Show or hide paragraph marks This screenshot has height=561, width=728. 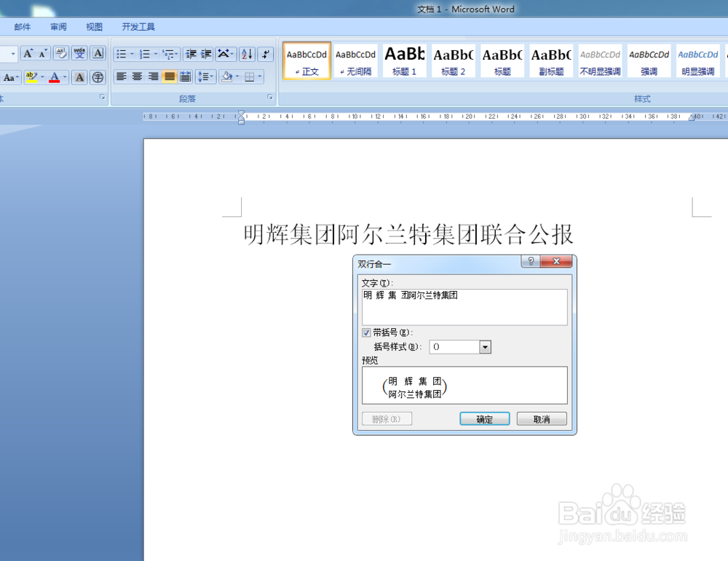[265, 55]
